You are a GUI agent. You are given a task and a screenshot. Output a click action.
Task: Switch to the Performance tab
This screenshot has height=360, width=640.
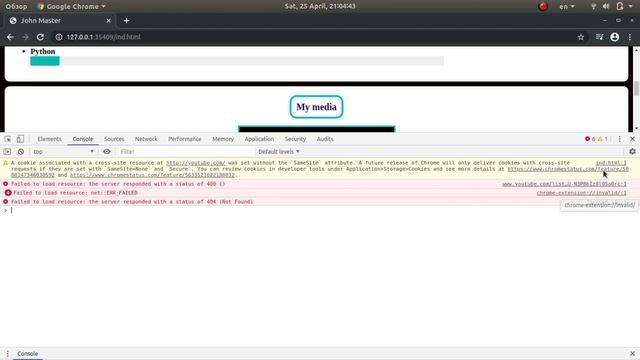coord(185,139)
